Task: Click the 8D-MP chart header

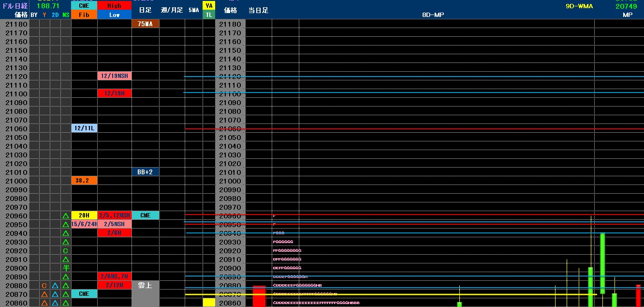Action: pyautogui.click(x=433, y=15)
